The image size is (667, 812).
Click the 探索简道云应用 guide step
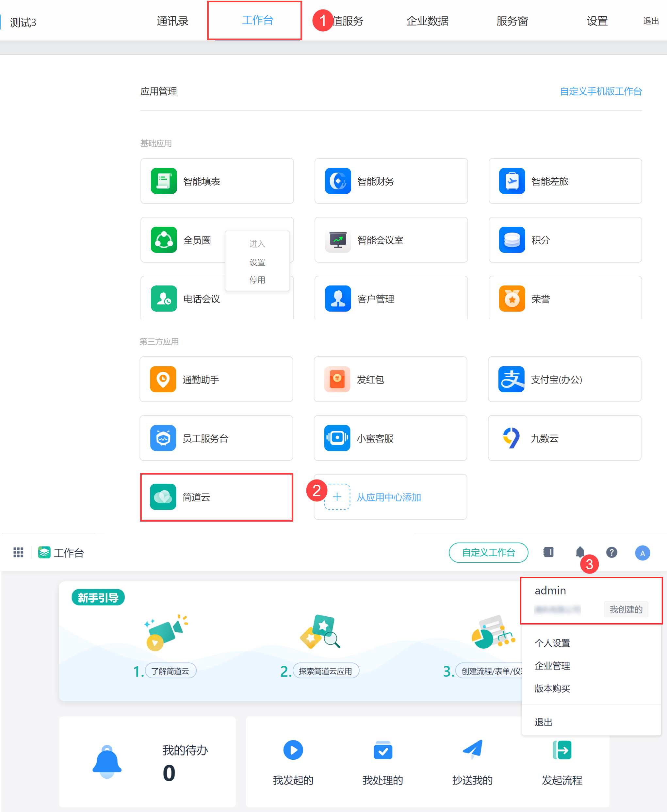[326, 671]
